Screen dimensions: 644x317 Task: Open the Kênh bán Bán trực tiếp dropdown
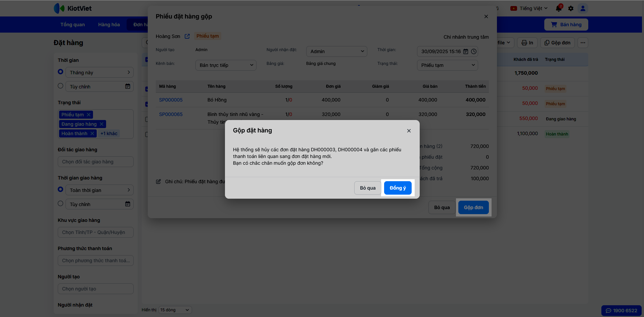coord(226,65)
